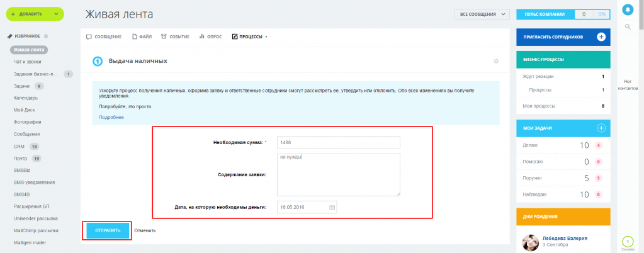Click into the Содержание заявки textarea
This screenshot has width=644, height=253.
pos(339,175)
